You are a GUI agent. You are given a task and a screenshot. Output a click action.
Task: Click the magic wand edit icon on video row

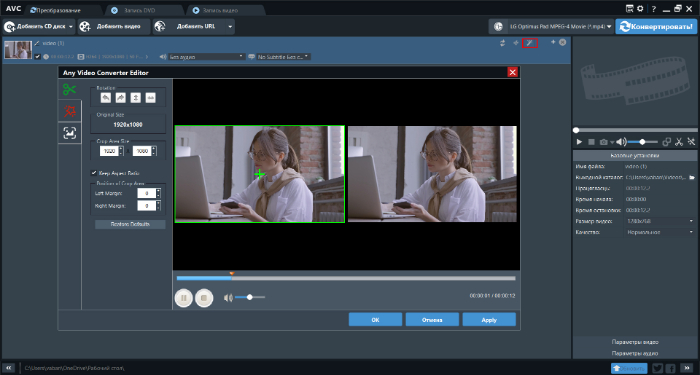[x=529, y=43]
